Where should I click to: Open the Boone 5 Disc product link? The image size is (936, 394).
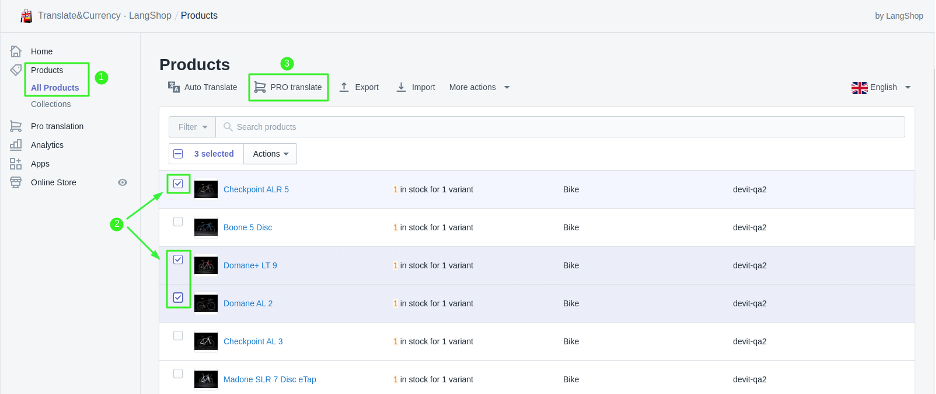point(248,227)
